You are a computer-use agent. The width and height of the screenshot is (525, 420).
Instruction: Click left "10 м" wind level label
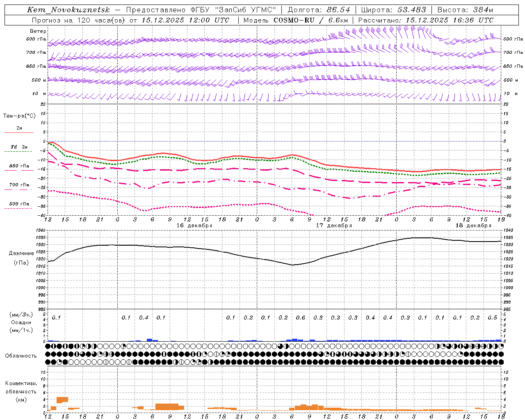pyautogui.click(x=39, y=94)
